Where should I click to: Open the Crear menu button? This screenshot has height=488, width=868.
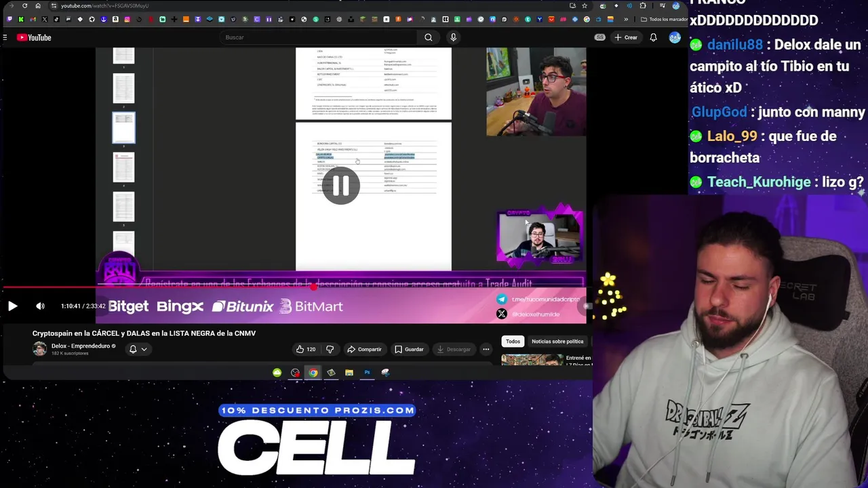point(626,37)
